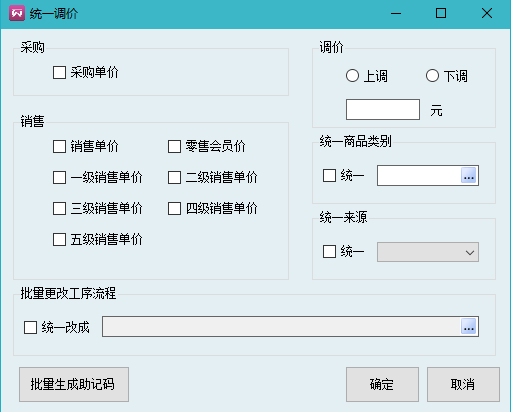Open the 统一商品类别 browse ellipsis button
511x412 pixels.
point(469,175)
